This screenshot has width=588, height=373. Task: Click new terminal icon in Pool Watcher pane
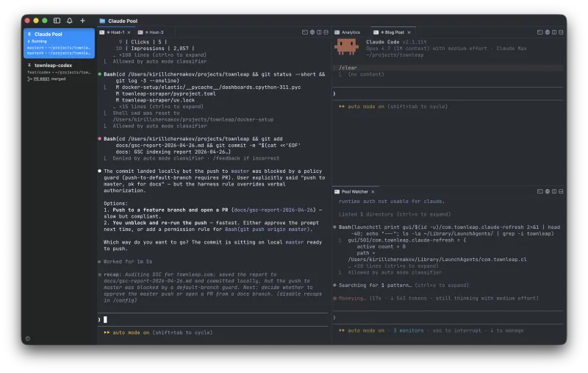[540, 191]
